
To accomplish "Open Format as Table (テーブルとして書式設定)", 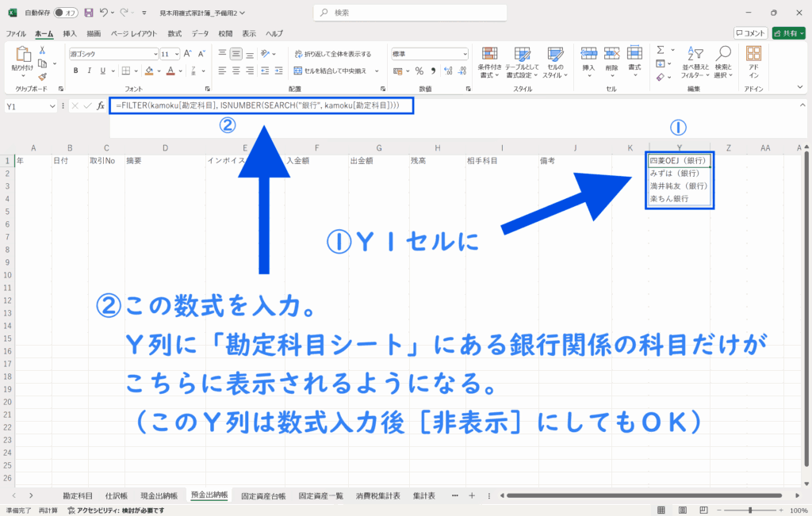I will tap(522, 63).
